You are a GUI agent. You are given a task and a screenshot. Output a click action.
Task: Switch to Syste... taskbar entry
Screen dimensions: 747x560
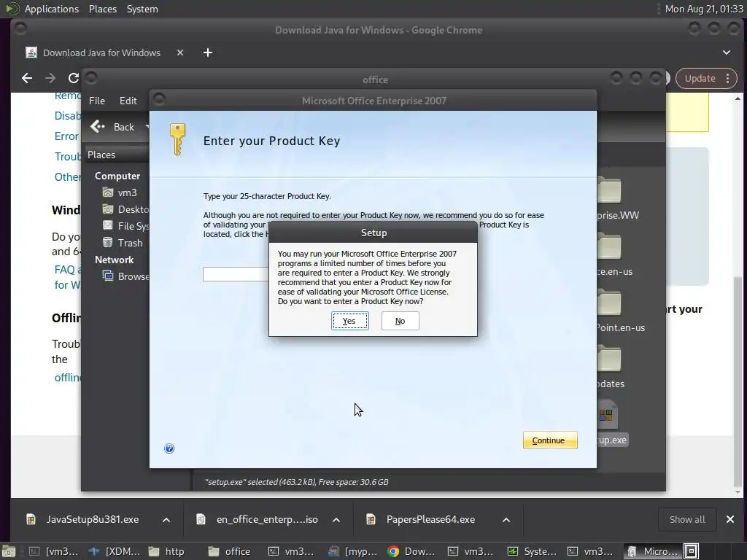[532, 551]
